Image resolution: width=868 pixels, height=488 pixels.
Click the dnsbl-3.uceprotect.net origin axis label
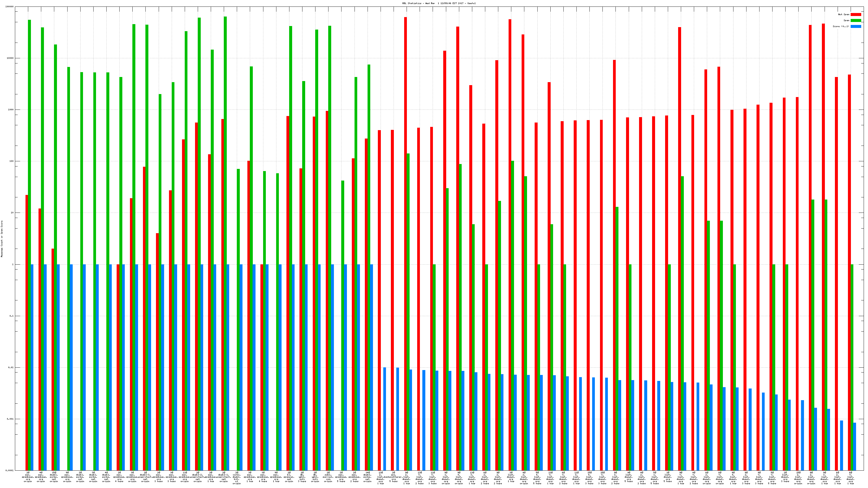point(145,477)
